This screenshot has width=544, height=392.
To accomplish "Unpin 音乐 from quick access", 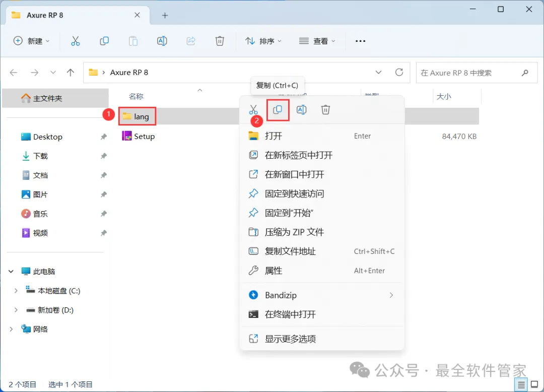I will pyautogui.click(x=103, y=214).
